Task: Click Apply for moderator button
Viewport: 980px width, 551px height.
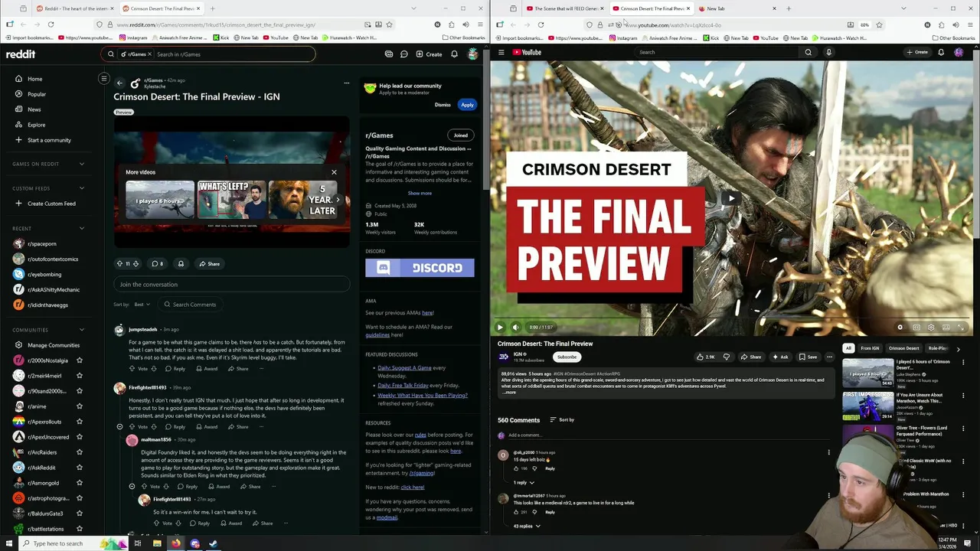Action: [467, 105]
